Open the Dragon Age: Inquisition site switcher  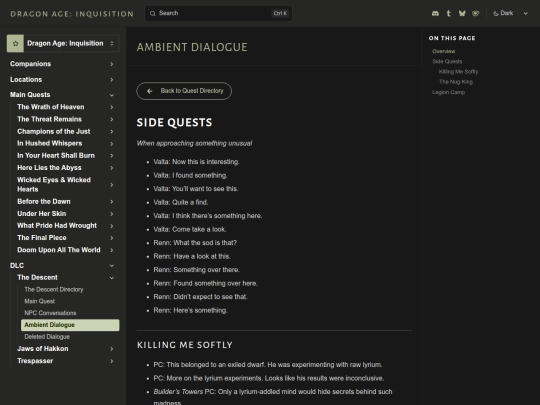pos(63,43)
